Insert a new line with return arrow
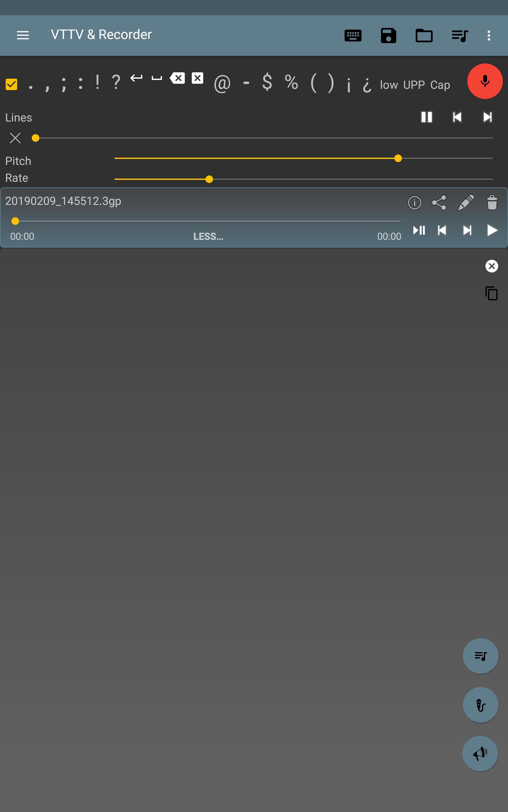 click(x=137, y=78)
